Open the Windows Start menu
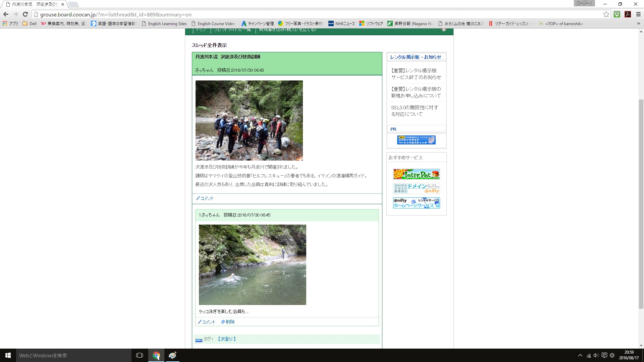644x362 pixels. pos(8,355)
